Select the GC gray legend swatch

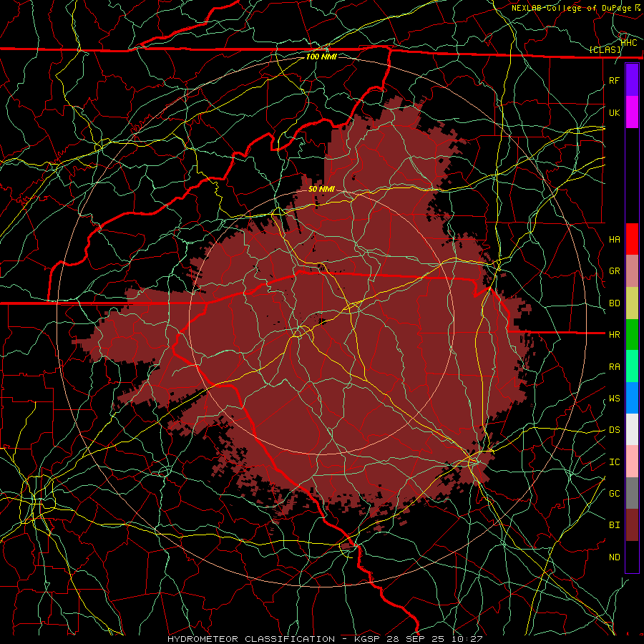pos(632,493)
